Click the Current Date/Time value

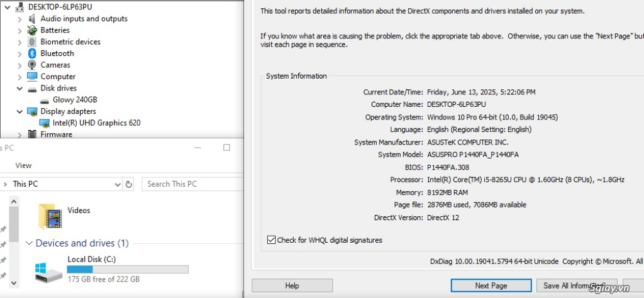click(481, 92)
